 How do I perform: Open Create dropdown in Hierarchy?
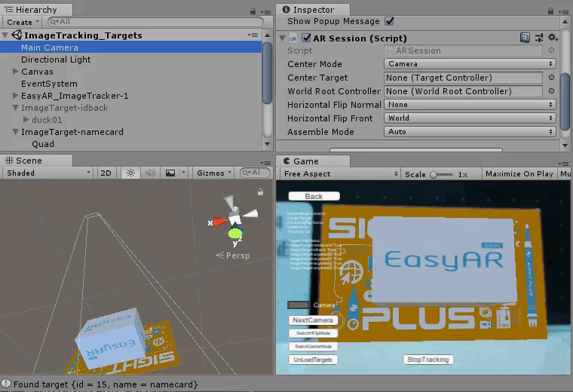click(23, 23)
